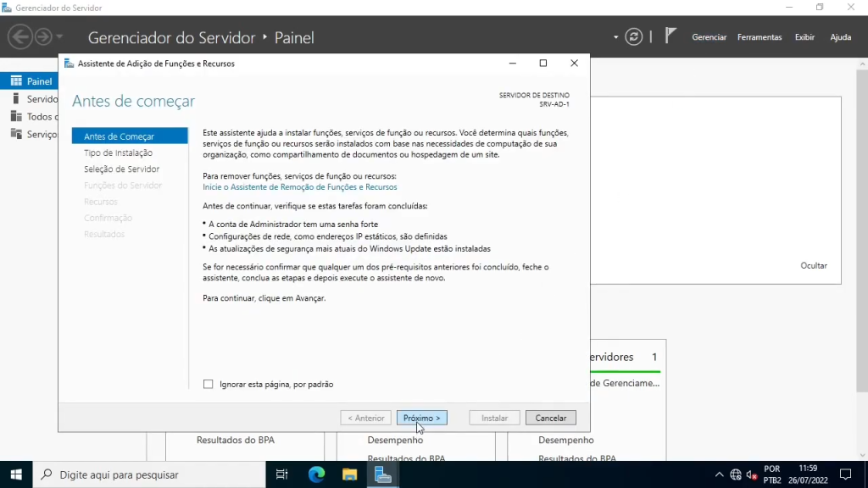
Task: Click the SRV-AD-1 destination server text
Action: click(x=554, y=104)
